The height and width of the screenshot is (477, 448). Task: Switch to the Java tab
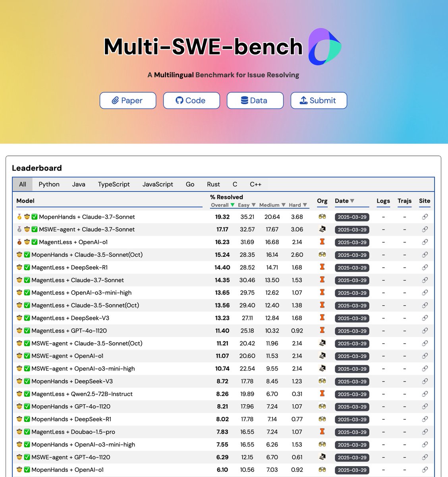click(x=79, y=184)
